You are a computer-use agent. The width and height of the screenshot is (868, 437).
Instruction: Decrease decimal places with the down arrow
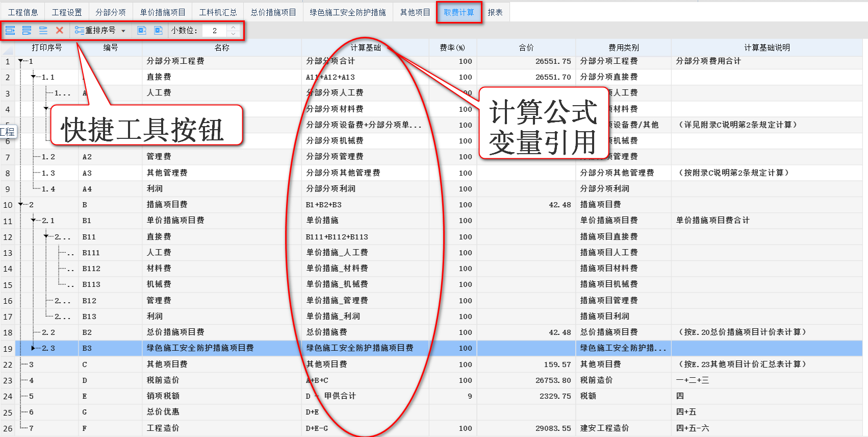tap(233, 34)
